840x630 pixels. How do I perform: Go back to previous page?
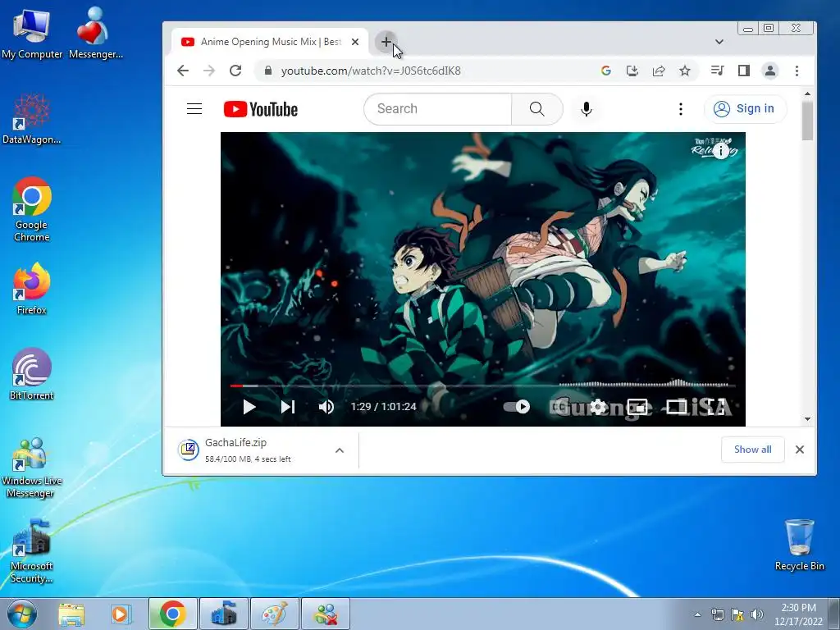[x=183, y=71]
